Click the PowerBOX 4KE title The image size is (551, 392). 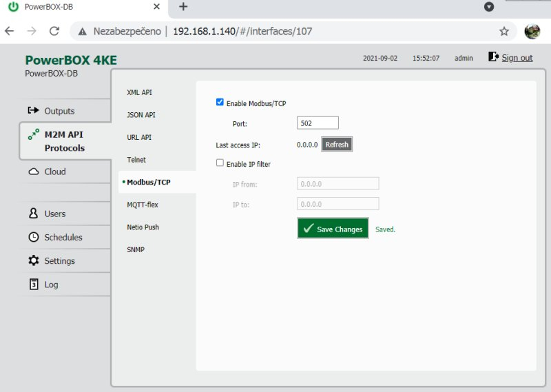(x=71, y=60)
